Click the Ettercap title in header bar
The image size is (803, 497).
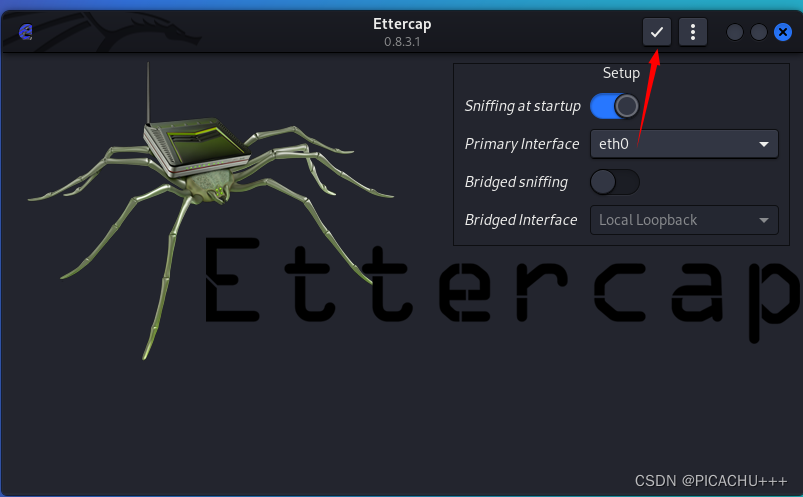click(401, 24)
